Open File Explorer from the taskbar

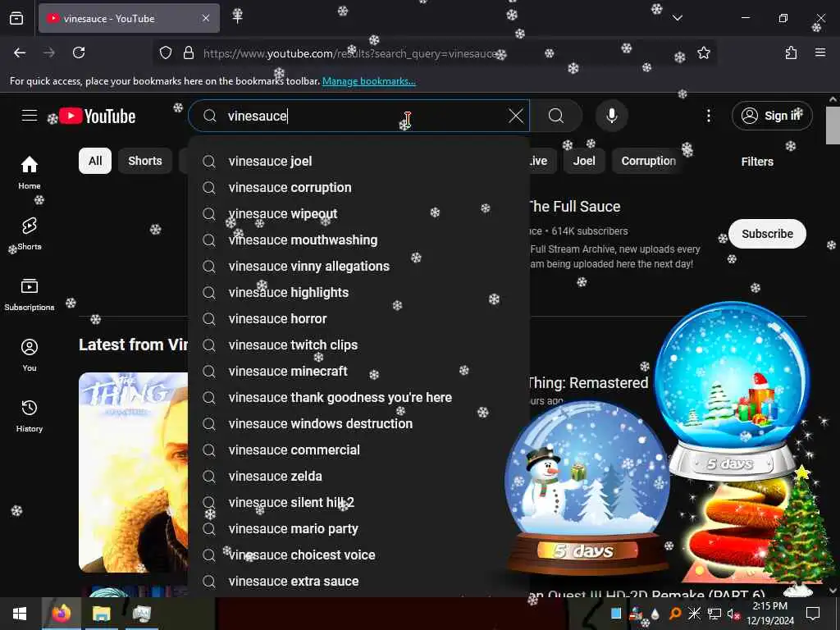101,614
